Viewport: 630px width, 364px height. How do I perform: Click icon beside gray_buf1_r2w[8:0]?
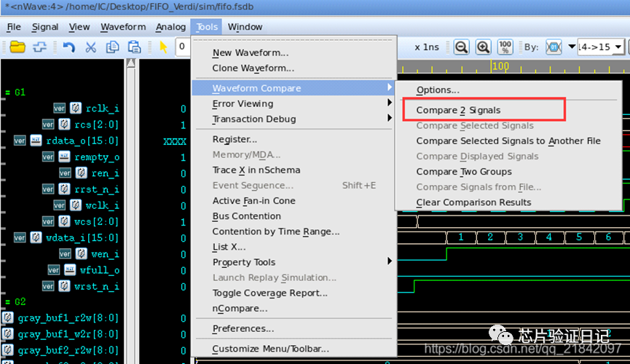(x=7, y=317)
